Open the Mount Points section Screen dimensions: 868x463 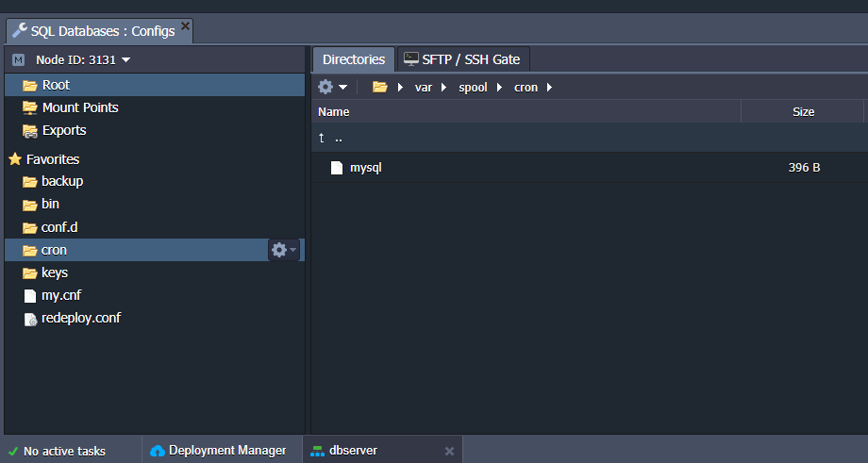coord(79,107)
